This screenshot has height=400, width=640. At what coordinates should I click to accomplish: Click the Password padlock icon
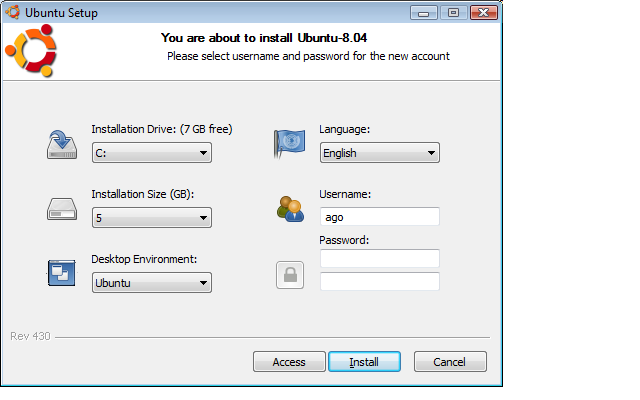tap(289, 275)
